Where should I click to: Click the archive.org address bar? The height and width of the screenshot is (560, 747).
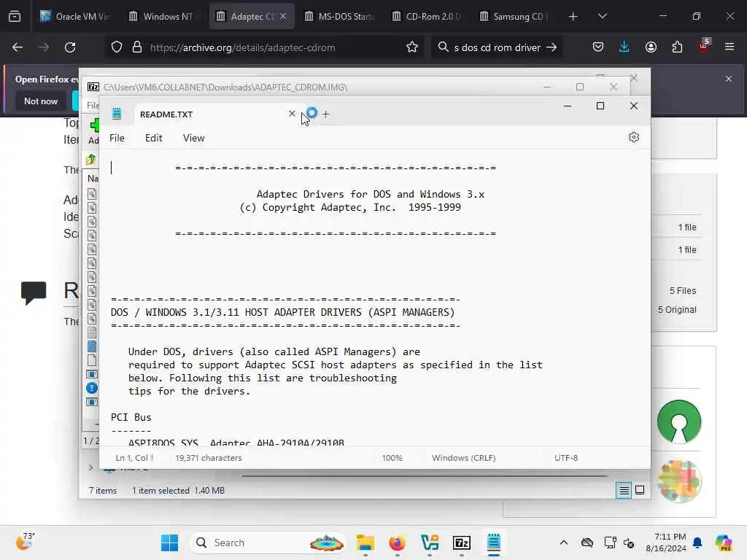[x=242, y=47]
